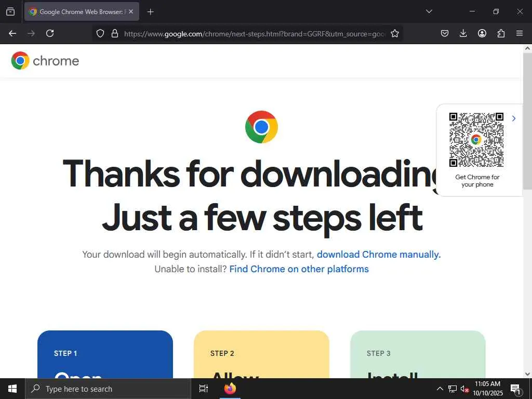Screen dimensions: 532x399
Task: Click the chrome wordmark in header
Action: point(56,61)
